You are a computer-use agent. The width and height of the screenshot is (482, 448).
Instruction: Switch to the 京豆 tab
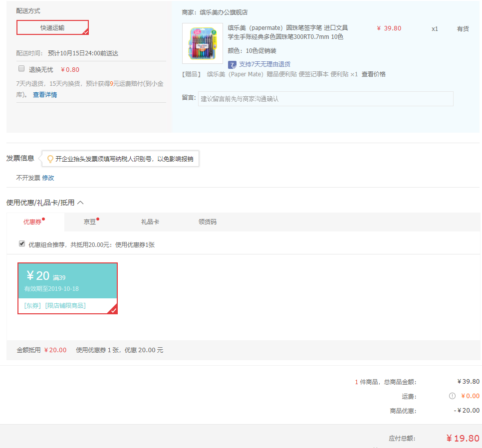(90, 222)
